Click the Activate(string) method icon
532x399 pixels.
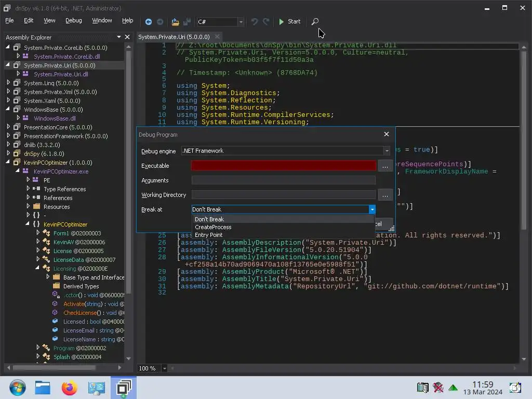pyautogui.click(x=55, y=303)
